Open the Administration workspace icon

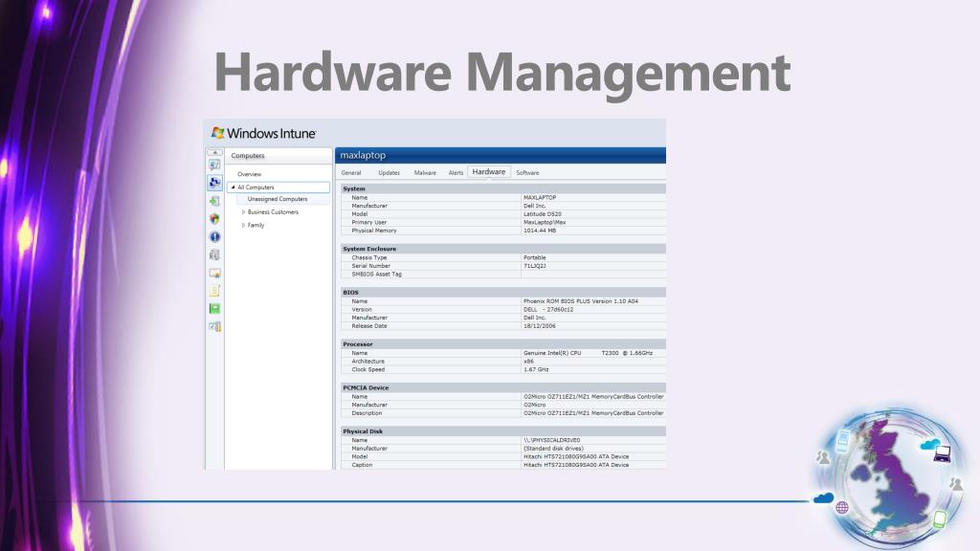coord(214,326)
